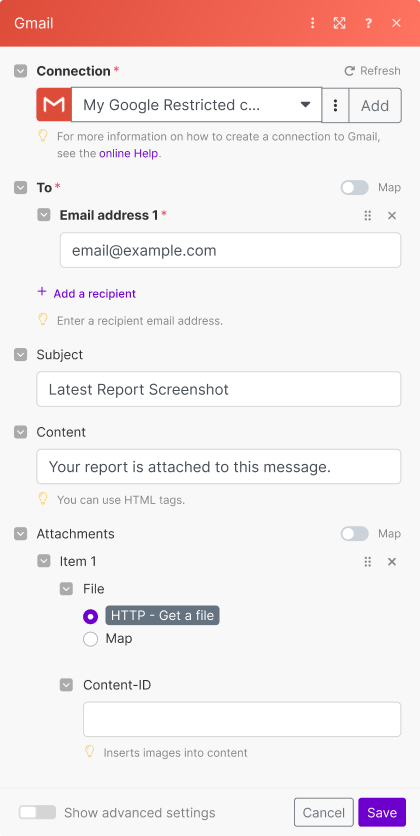This screenshot has width=420, height=836.
Task: Click the drag handle for Email address 1
Action: [x=367, y=215]
